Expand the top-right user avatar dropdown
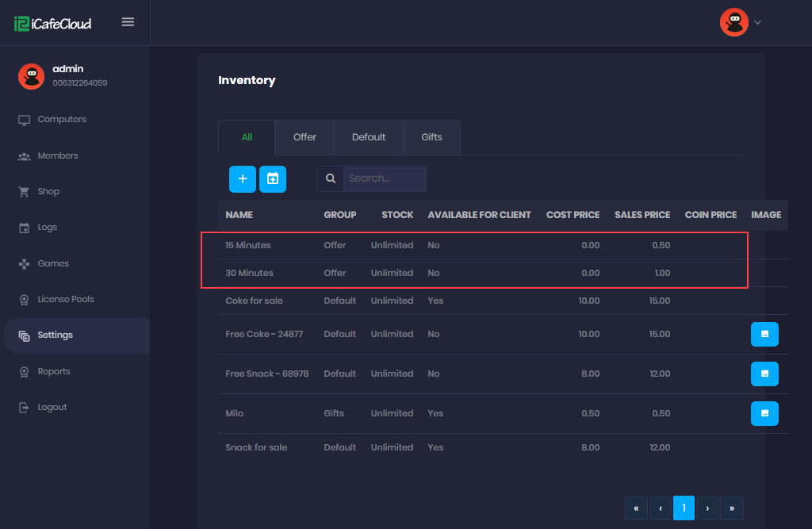812x529 pixels. coord(741,22)
